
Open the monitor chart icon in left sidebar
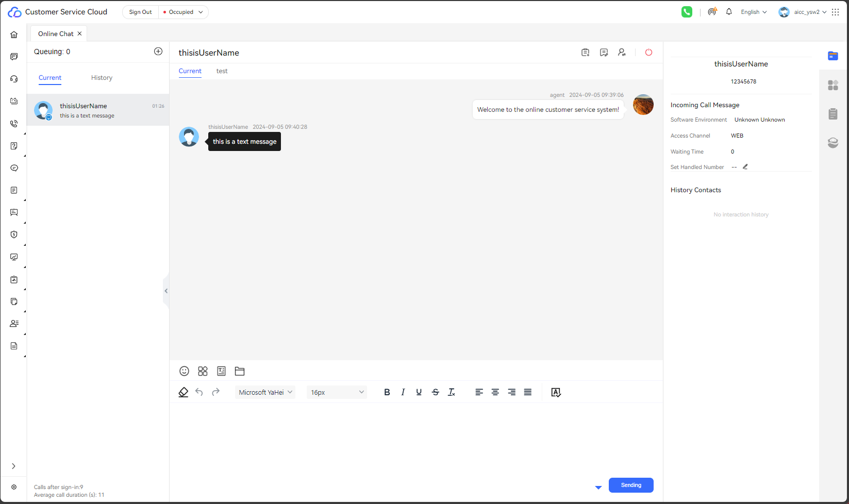(x=14, y=257)
